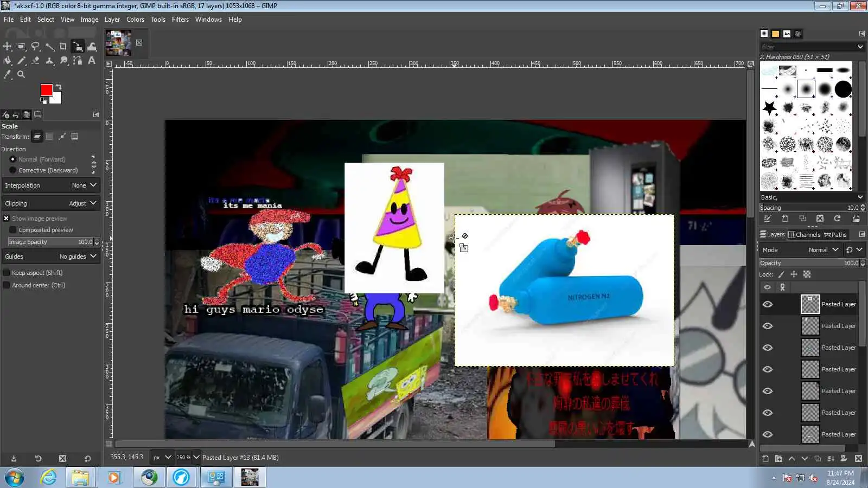
Task: Open the File menu
Action: tap(9, 20)
